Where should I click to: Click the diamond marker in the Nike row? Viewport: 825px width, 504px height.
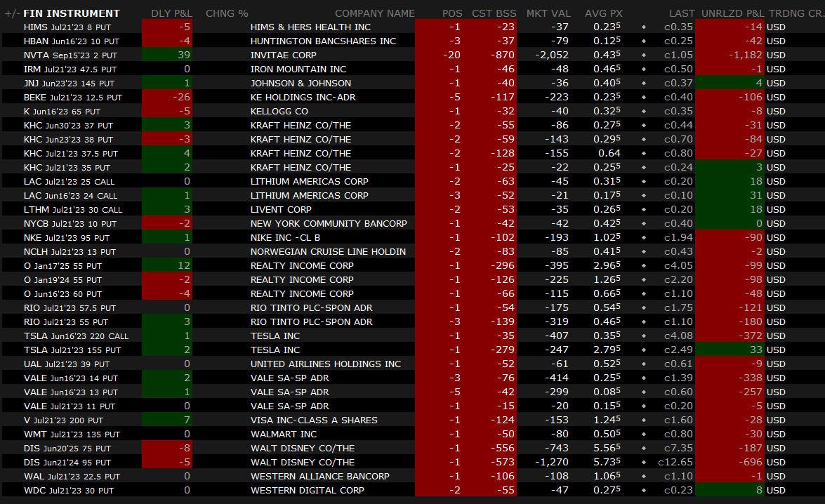coord(643,238)
